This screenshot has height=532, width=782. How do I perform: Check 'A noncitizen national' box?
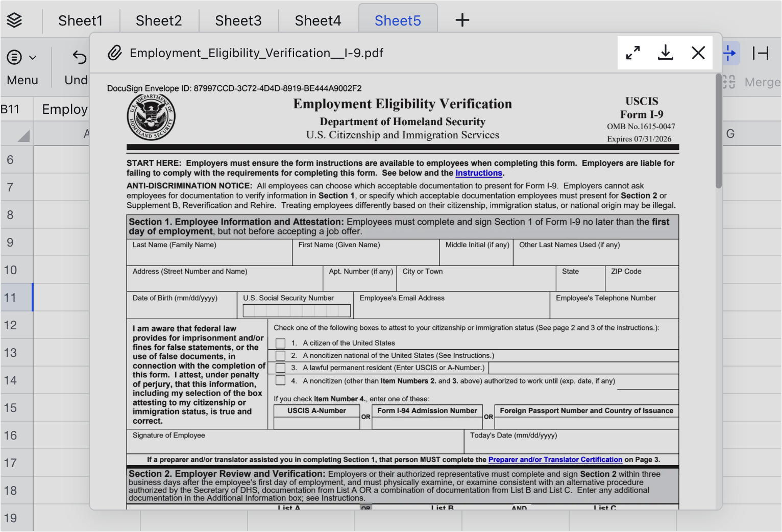click(280, 355)
